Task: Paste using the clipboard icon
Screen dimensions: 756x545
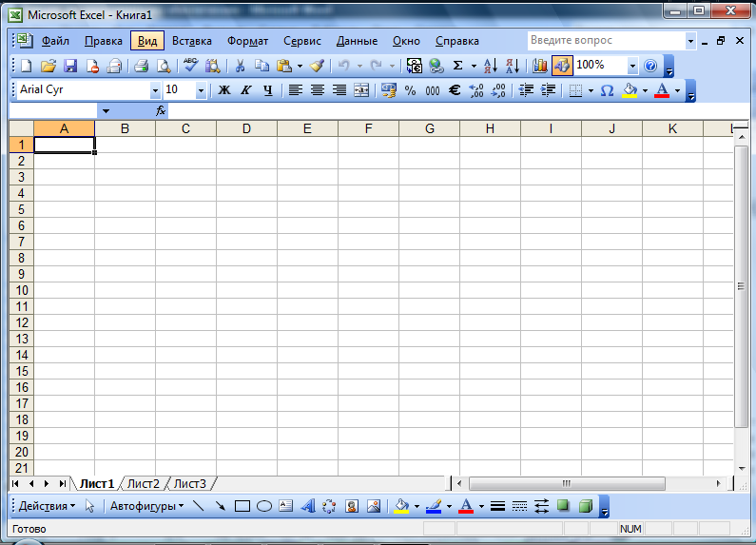Action: 284,66
